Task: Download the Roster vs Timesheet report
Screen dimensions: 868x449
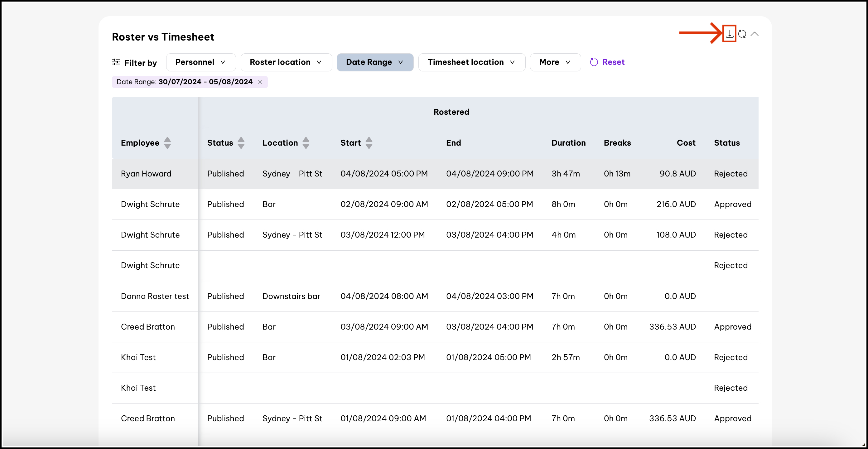Action: coord(729,34)
